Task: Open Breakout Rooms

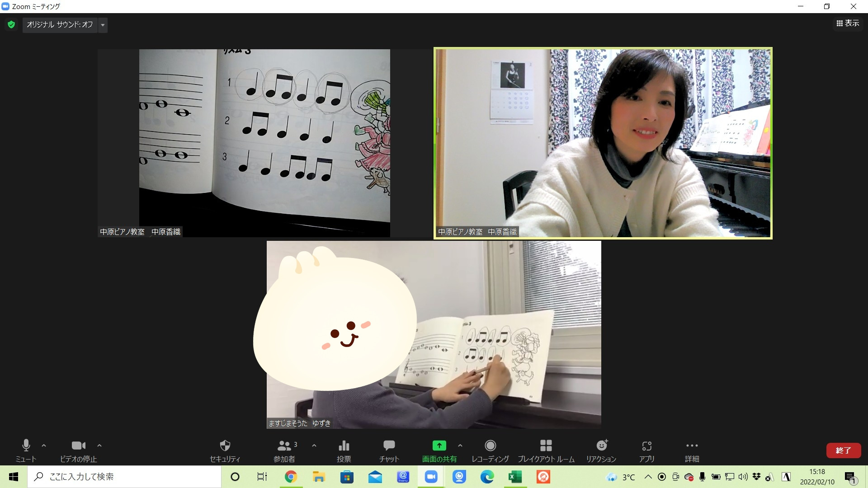Action: coord(546,446)
